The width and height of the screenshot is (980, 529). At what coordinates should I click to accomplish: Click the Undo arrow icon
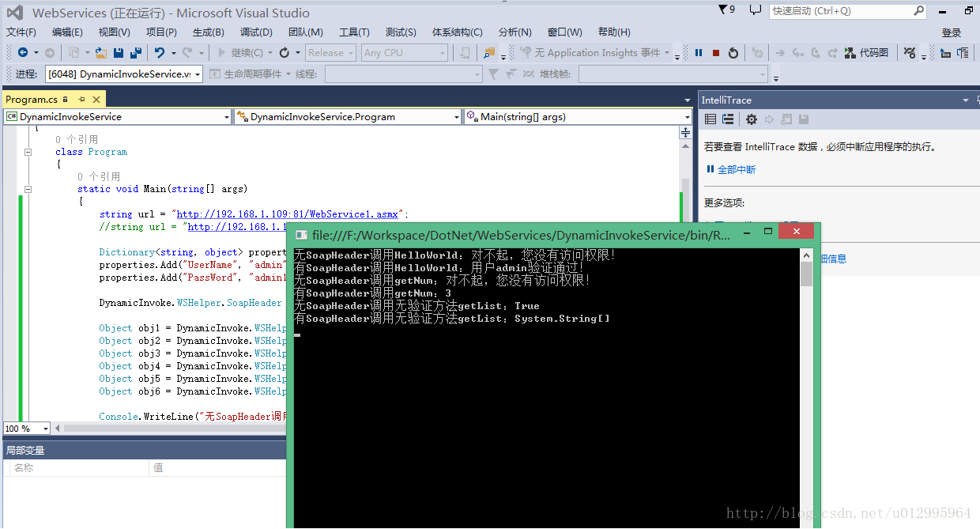click(x=160, y=53)
